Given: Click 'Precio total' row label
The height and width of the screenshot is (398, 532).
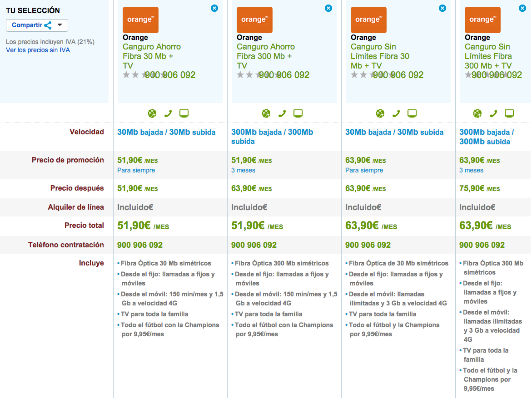Looking at the screenshot, I should [84, 226].
